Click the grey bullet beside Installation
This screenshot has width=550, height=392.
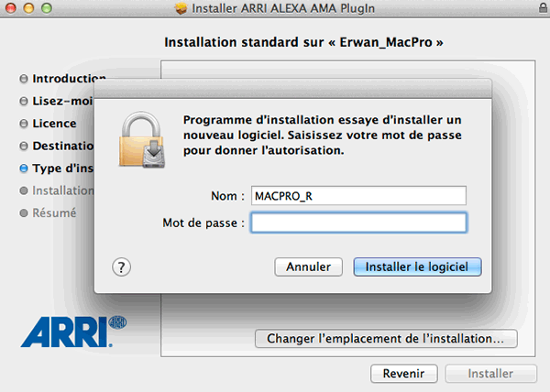(24, 191)
